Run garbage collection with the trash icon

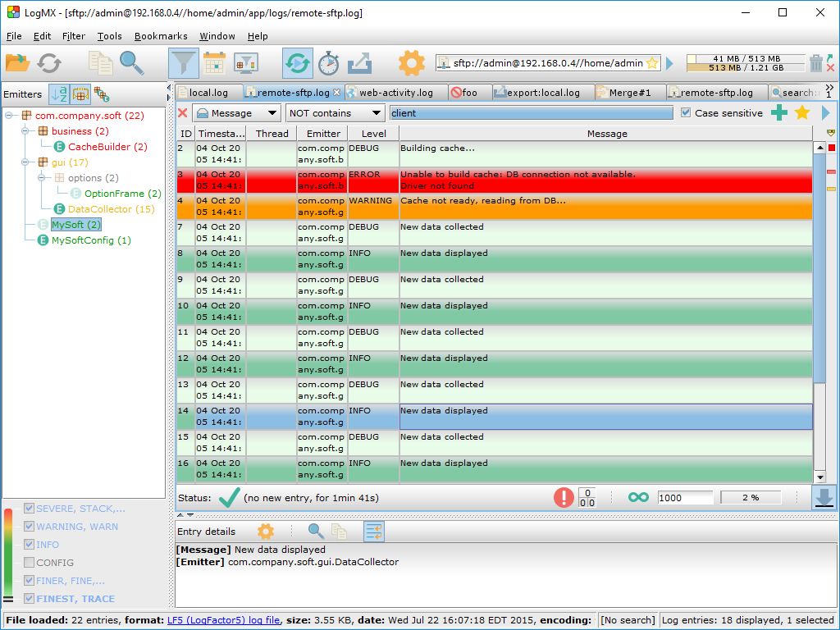coord(815,63)
